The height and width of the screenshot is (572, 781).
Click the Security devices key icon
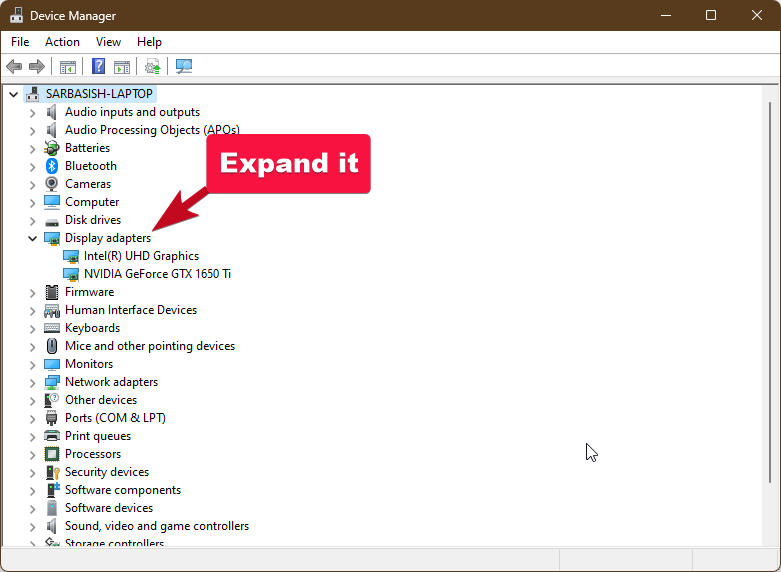pos(53,472)
